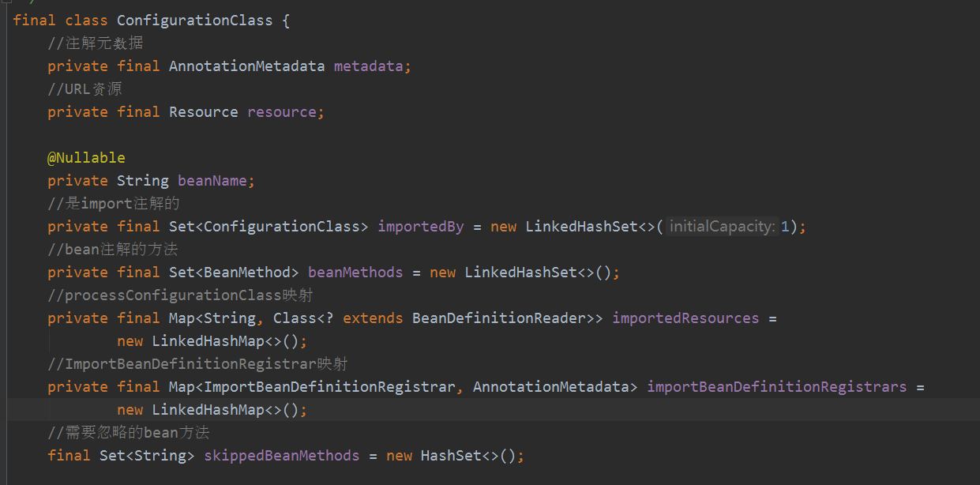Select the importBeanDefinitionRegistrars field
Image resolution: width=980 pixels, height=485 pixels.
coord(776,386)
